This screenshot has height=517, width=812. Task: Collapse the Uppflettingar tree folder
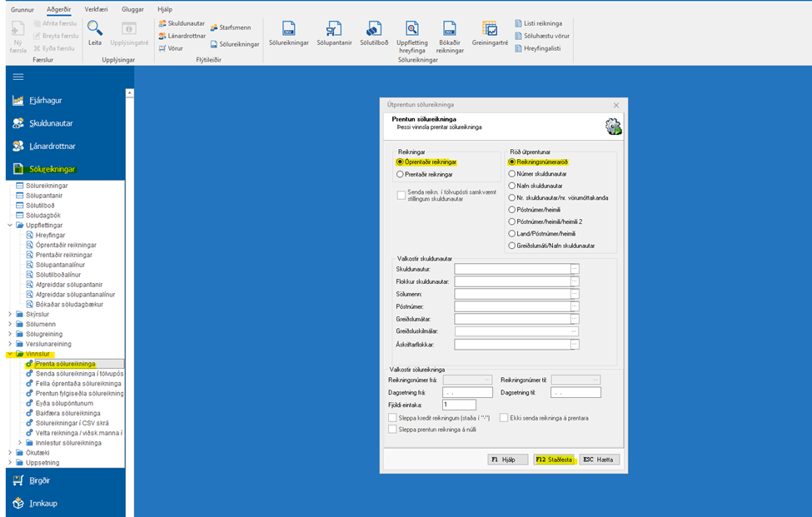pos(9,226)
